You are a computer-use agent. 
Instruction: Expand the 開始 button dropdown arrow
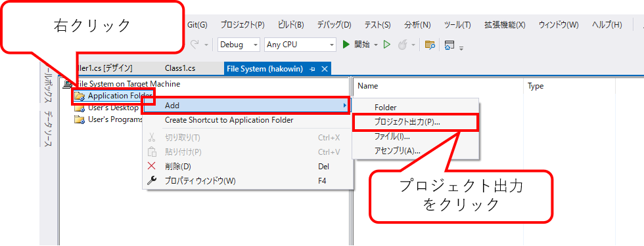click(376, 45)
